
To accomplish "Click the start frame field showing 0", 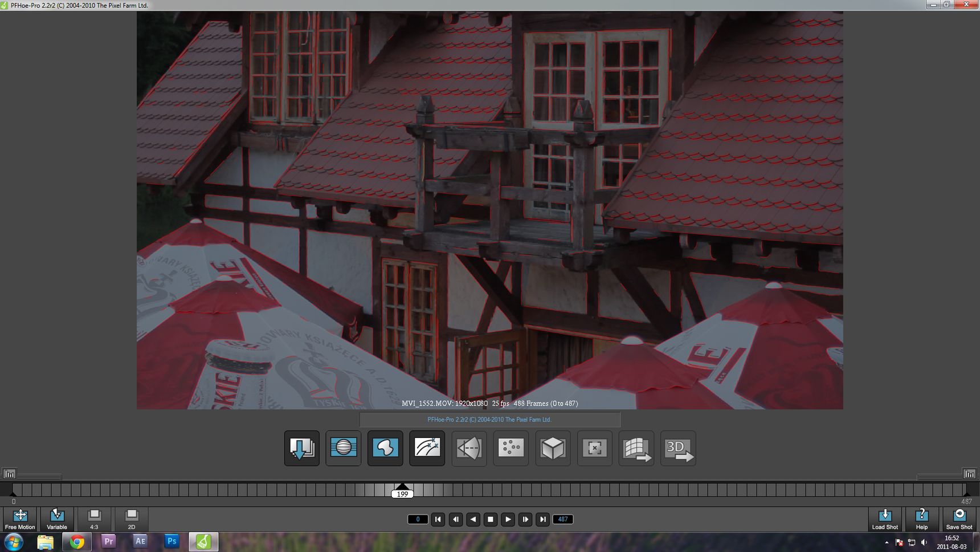I will 418,519.
